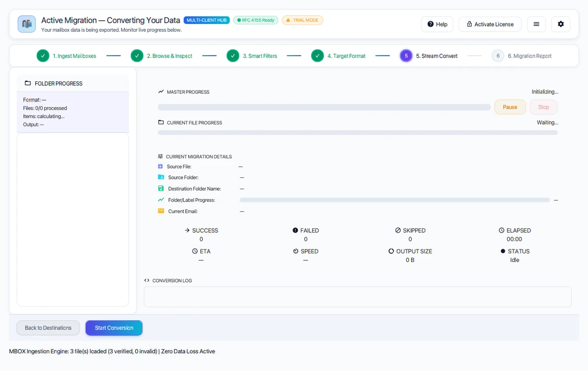Click the 'Initializing...' status text

[x=545, y=92]
